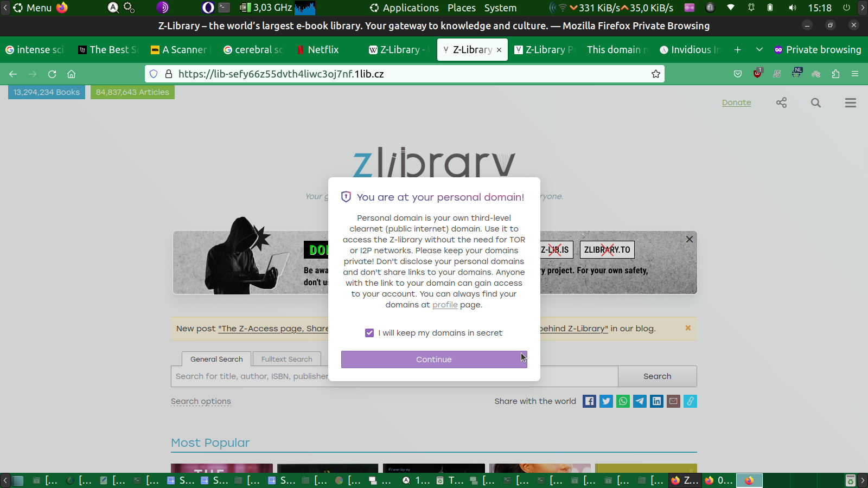Reload the current page

click(52, 74)
